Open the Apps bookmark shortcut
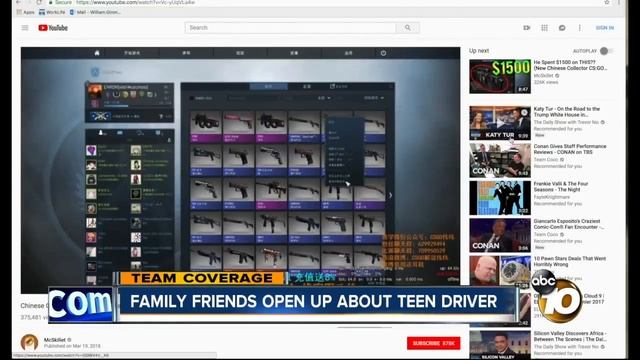 coord(25,12)
